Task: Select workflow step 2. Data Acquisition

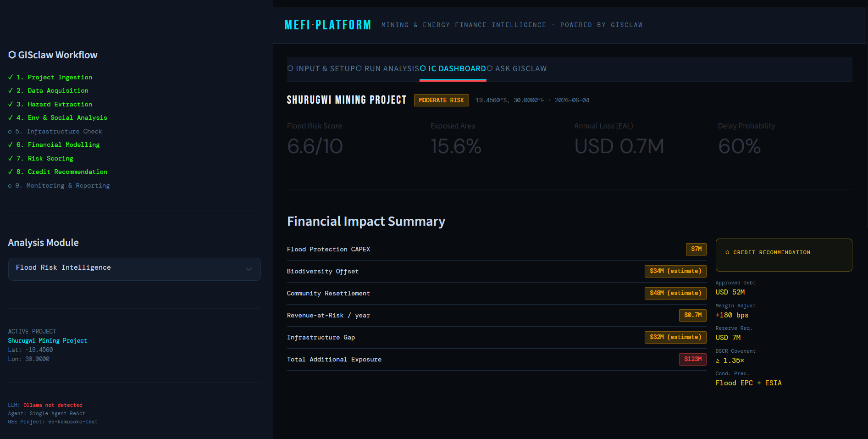Action: pos(48,91)
